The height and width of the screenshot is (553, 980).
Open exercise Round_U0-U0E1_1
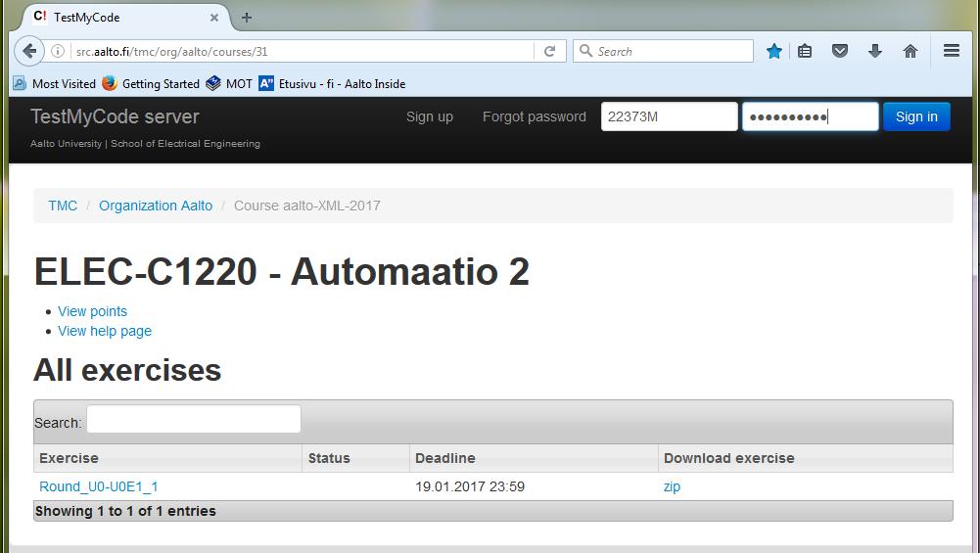99,486
